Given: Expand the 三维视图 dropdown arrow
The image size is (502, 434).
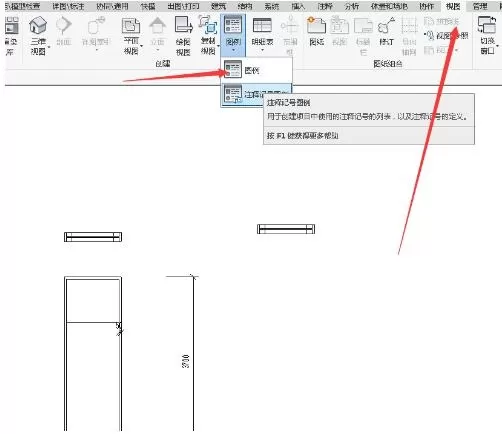Looking at the screenshot, I should pyautogui.click(x=49, y=47).
